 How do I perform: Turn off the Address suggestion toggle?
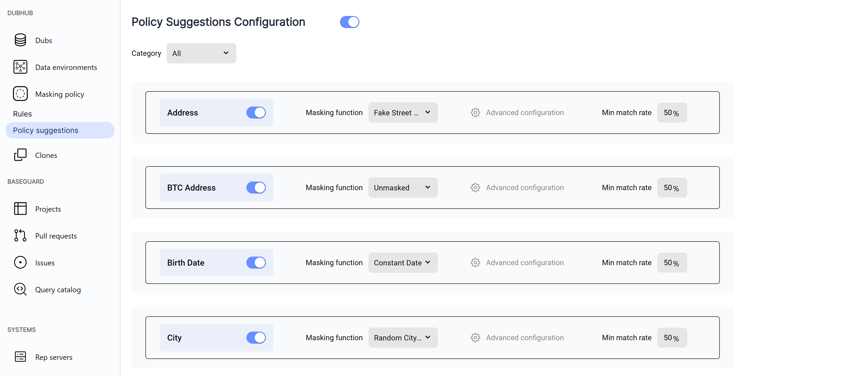tap(256, 113)
